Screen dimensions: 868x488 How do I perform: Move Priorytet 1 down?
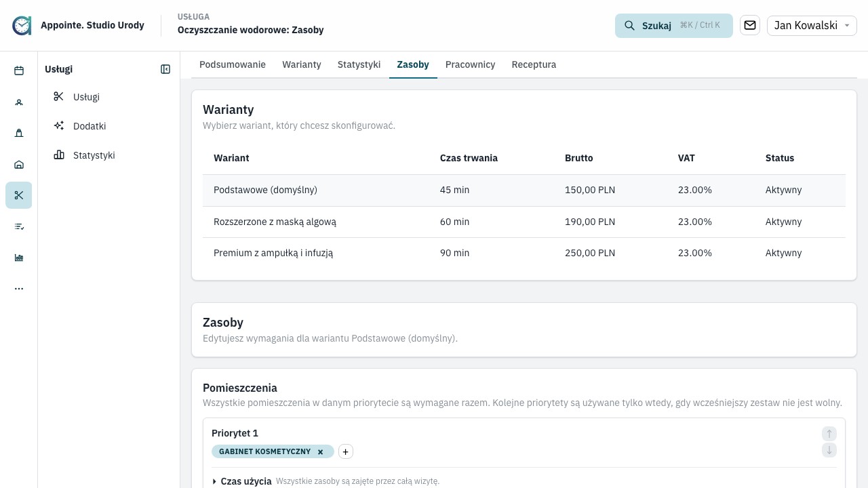pyautogui.click(x=829, y=450)
